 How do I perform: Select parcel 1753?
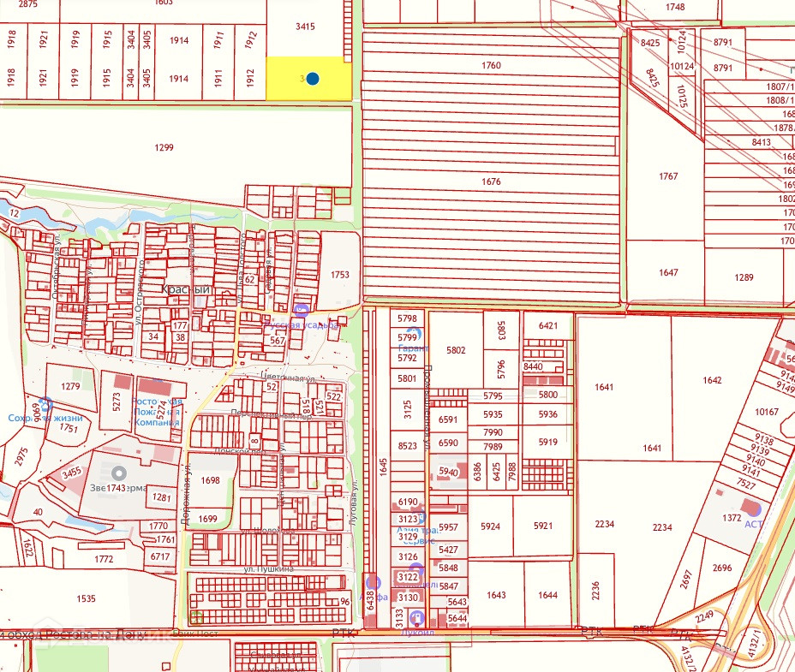tap(340, 274)
